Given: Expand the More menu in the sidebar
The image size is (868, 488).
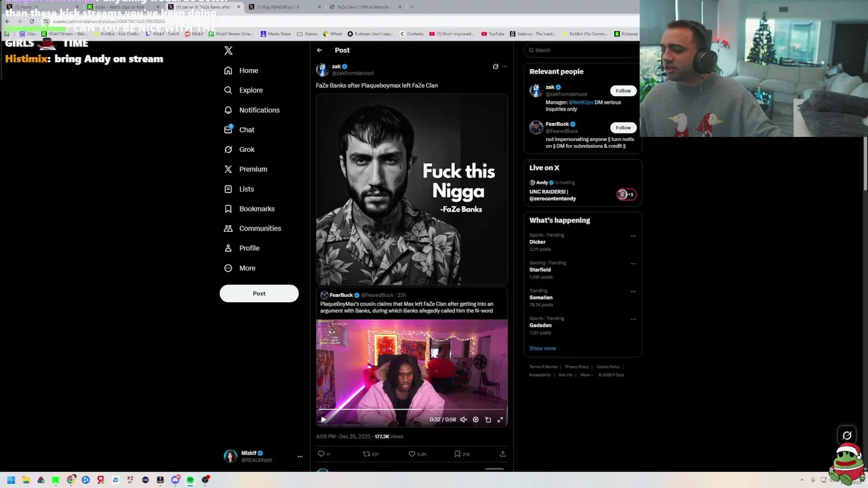Looking at the screenshot, I should point(240,268).
